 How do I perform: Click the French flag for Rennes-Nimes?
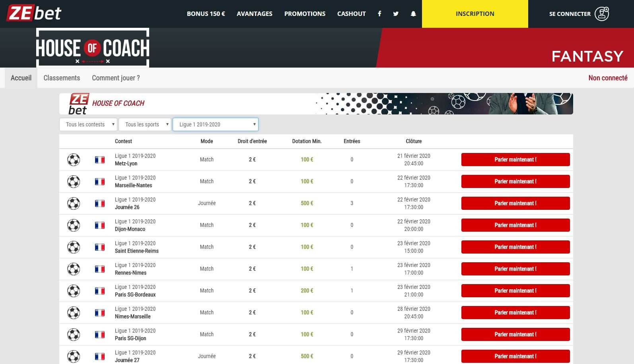(100, 269)
